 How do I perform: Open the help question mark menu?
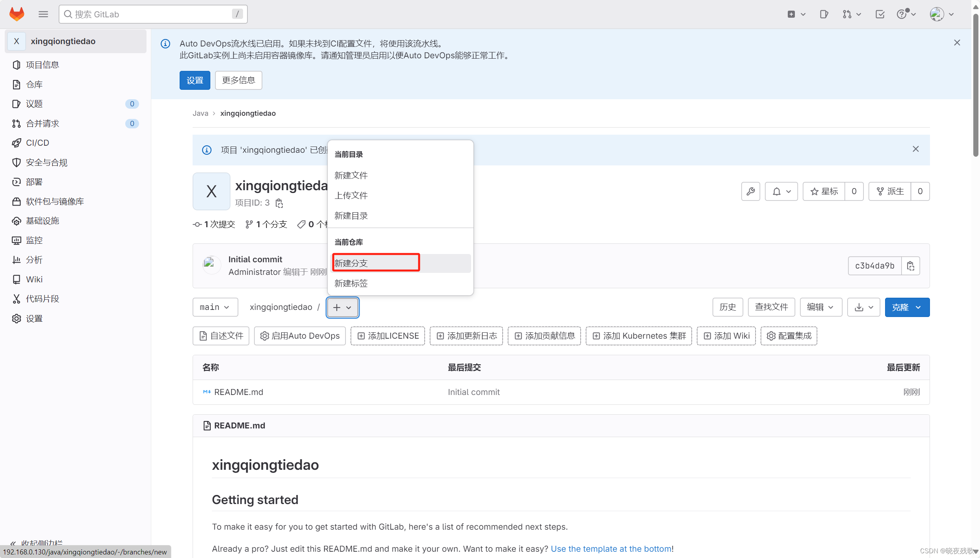click(906, 14)
